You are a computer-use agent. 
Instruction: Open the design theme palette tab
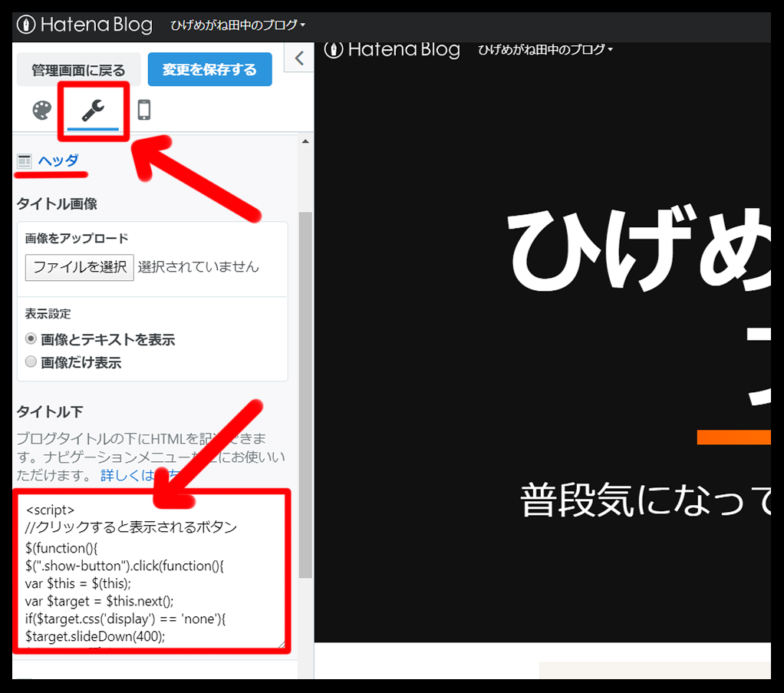[x=42, y=110]
